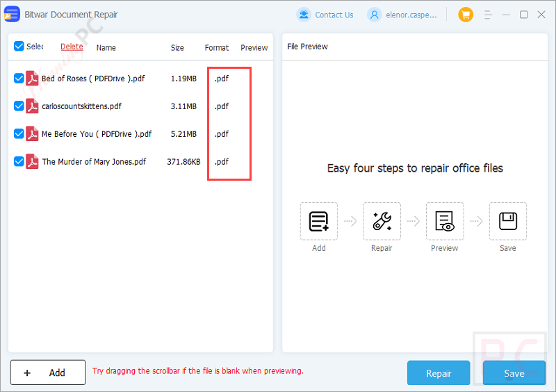Select file name Bed of Roses ( PDFDrive ).pdf

[x=93, y=79]
